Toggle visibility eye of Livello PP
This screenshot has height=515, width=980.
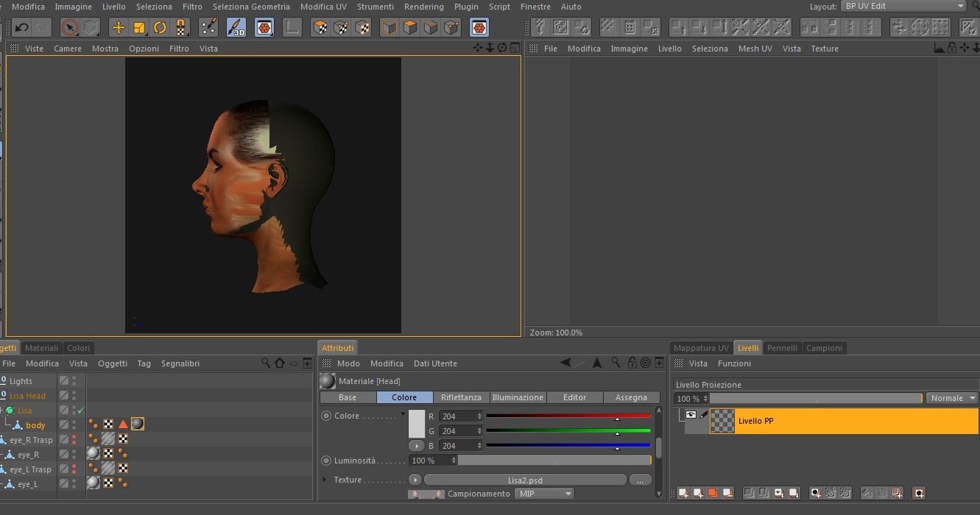(x=691, y=416)
